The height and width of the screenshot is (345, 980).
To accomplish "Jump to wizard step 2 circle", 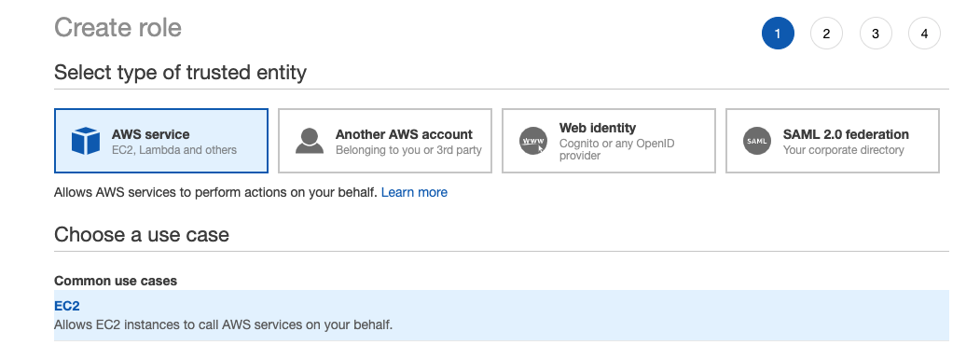I will [826, 34].
